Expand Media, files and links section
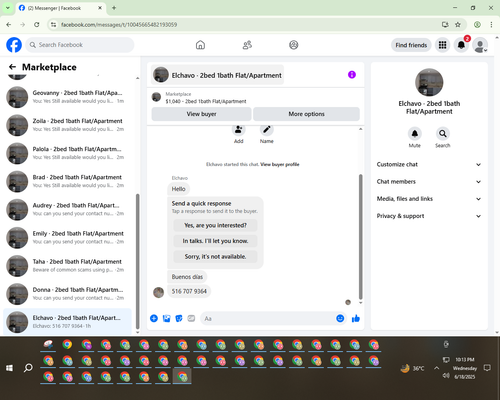Image resolution: width=500 pixels, height=400 pixels. tap(429, 199)
